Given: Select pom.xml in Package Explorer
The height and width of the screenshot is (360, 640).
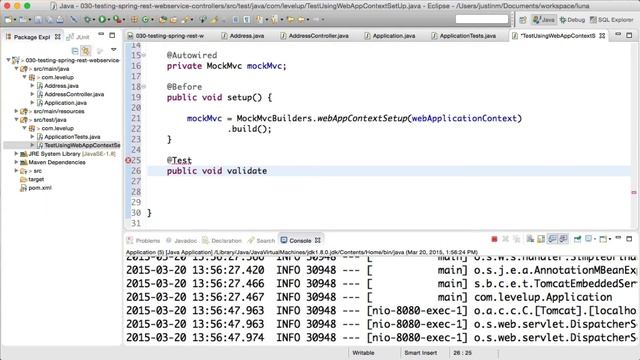Looking at the screenshot, I should pyautogui.click(x=40, y=188).
